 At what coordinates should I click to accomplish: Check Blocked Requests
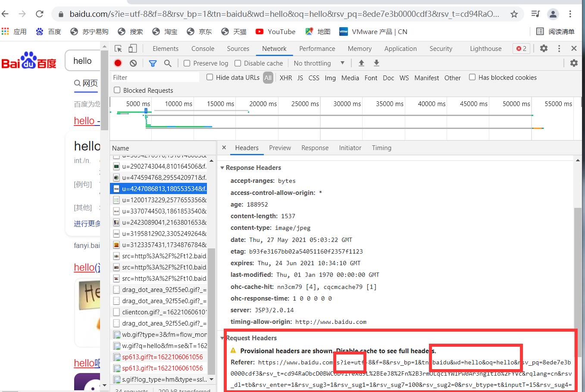(x=117, y=90)
